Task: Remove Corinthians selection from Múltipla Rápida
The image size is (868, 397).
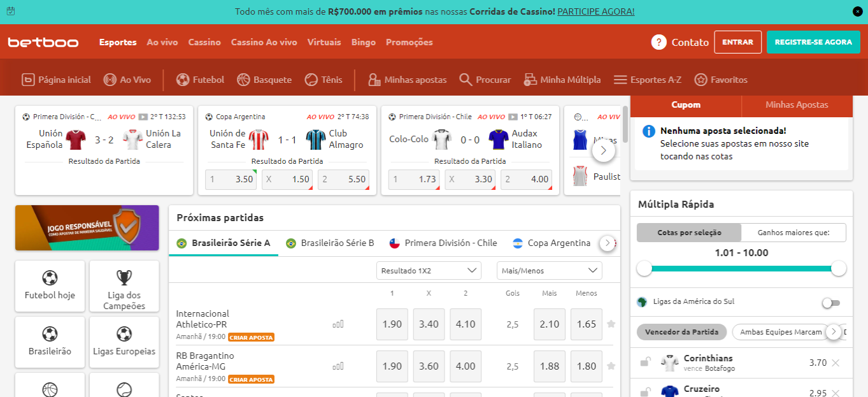Action: pyautogui.click(x=836, y=363)
